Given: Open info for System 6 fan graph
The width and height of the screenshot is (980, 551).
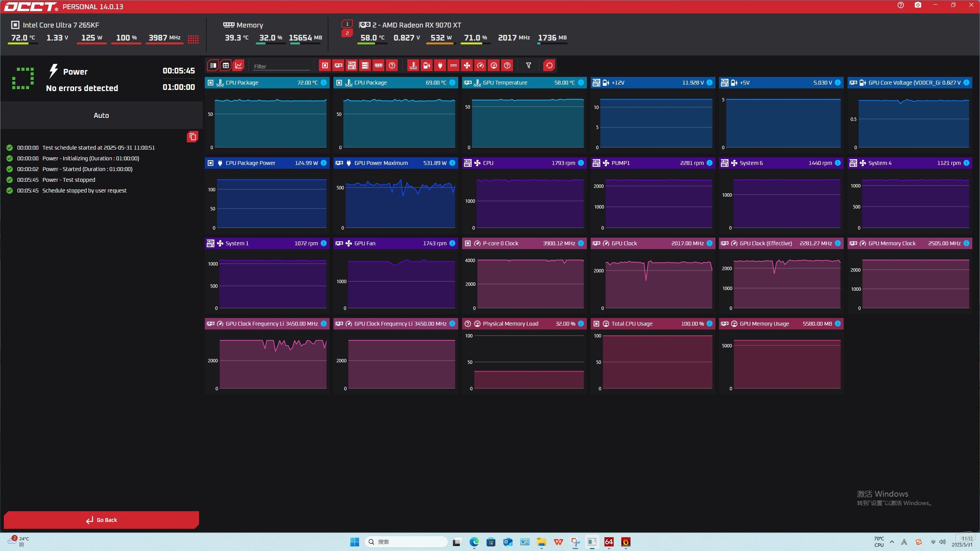Looking at the screenshot, I should [x=838, y=163].
